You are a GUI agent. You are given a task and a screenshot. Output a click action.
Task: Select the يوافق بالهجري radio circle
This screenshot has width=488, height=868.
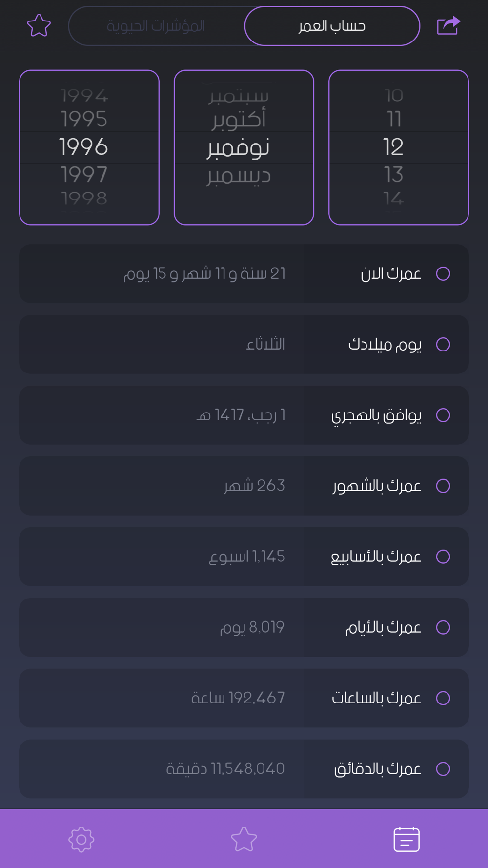[443, 415]
